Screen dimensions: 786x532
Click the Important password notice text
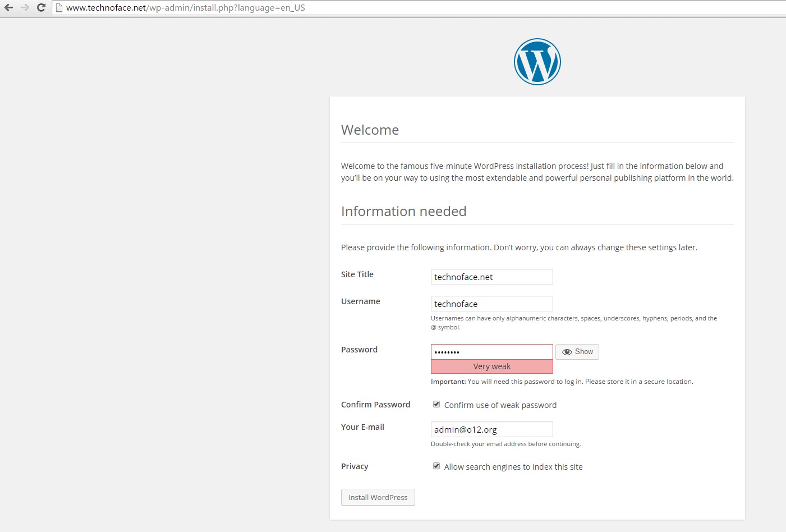(x=562, y=382)
